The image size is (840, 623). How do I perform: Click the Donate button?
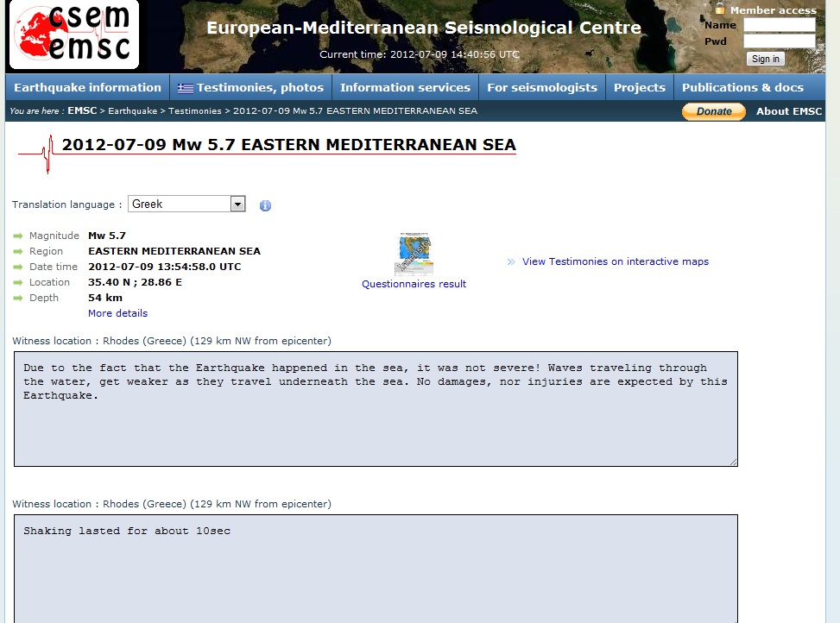pyautogui.click(x=713, y=111)
